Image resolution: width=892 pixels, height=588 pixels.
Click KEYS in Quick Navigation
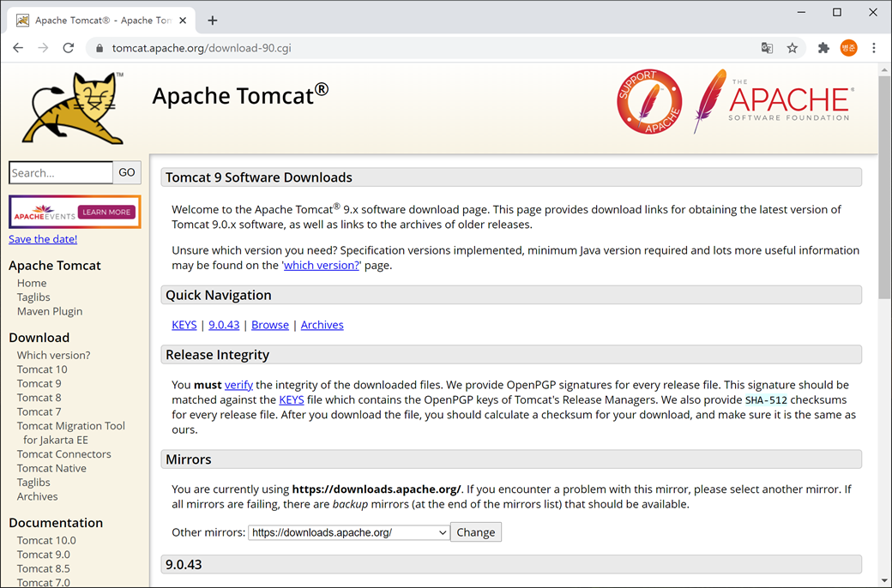(184, 325)
